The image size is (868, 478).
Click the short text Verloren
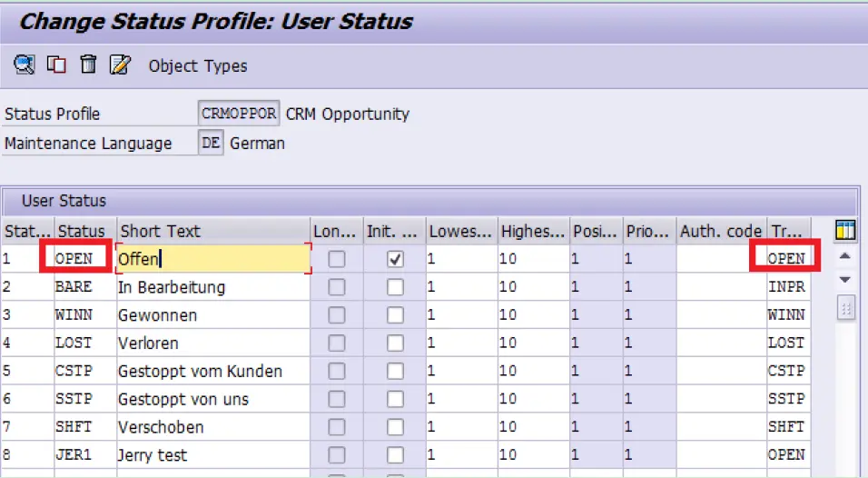click(148, 343)
